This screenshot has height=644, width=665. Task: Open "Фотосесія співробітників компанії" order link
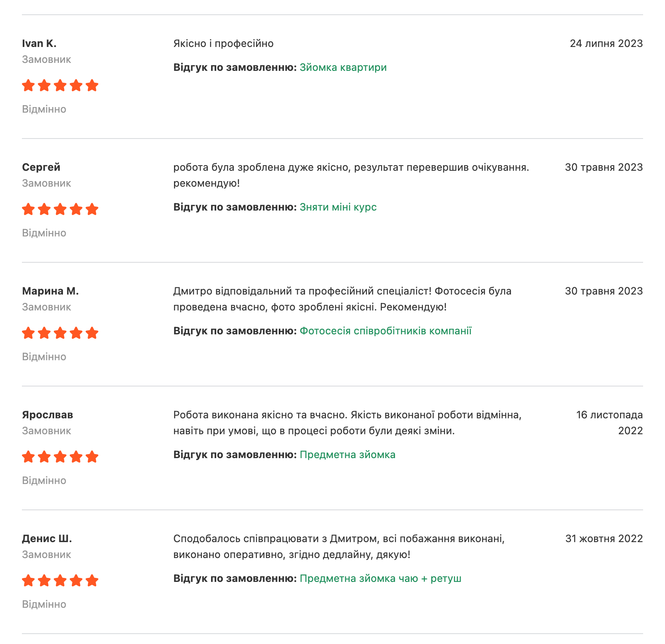385,331
